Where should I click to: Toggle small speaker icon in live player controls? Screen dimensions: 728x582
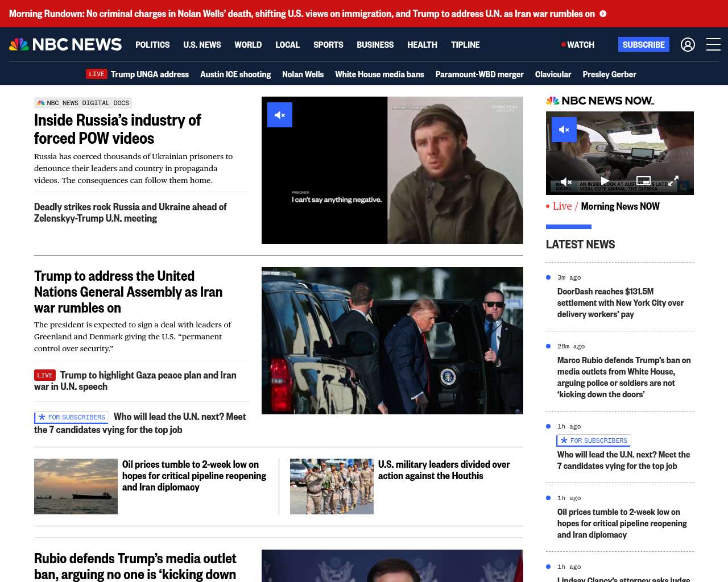(x=566, y=181)
